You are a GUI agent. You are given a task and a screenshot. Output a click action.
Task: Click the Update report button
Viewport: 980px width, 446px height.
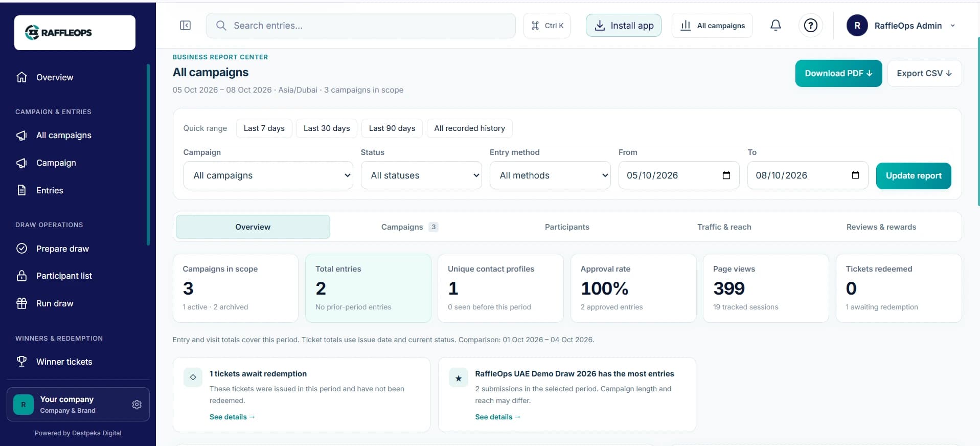(x=914, y=176)
